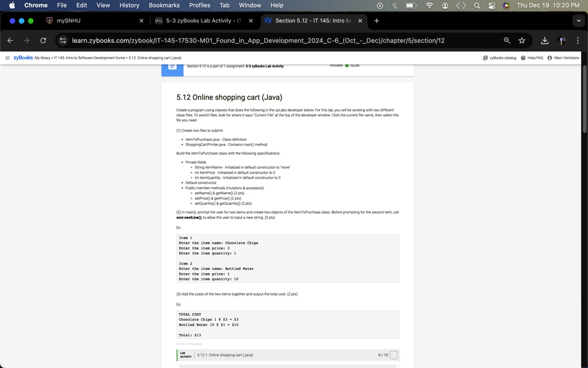Click the battery status indicator
588x368 pixels.
(x=410, y=5)
